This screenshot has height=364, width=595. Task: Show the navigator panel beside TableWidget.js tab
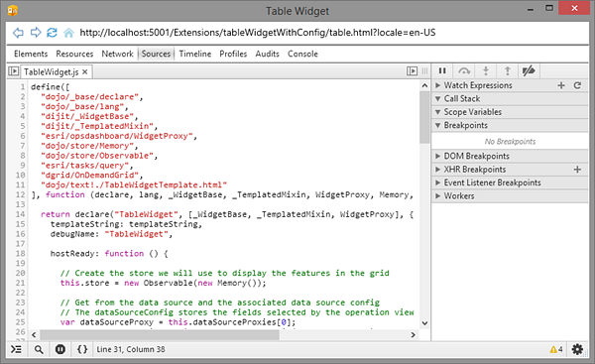coord(13,71)
